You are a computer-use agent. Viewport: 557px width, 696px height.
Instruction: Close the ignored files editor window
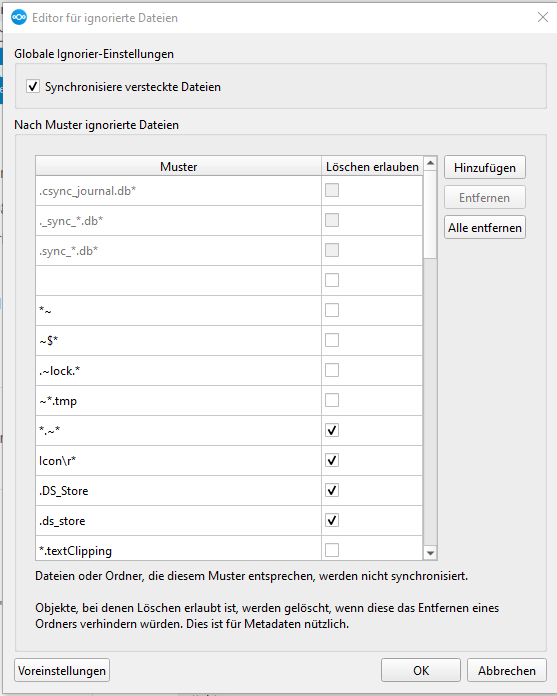tap(542, 17)
